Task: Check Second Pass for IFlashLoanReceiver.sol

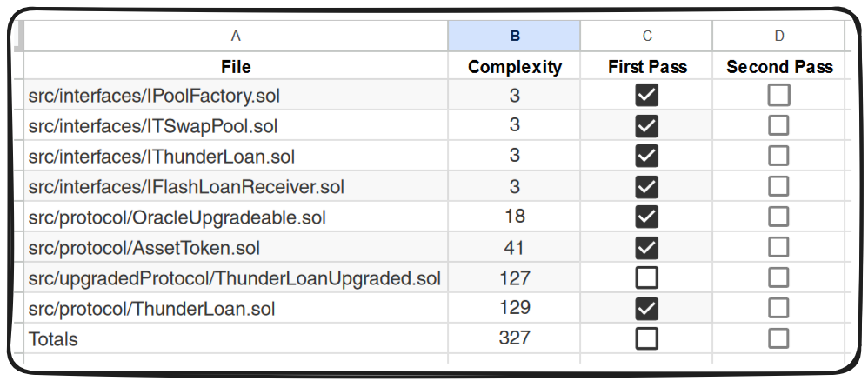Action: pos(778,186)
